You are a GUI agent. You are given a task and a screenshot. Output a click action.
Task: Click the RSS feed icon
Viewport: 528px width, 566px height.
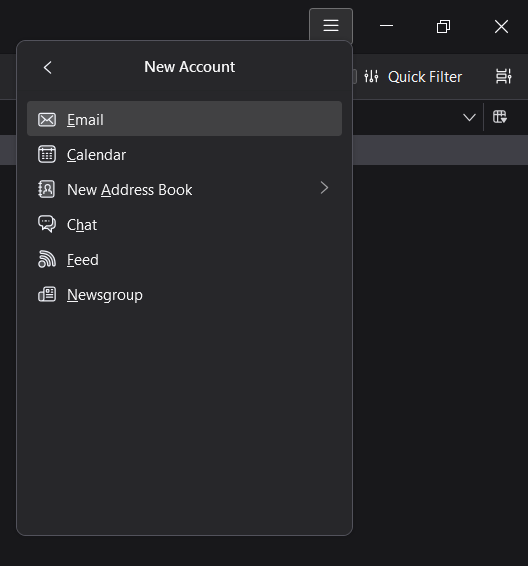point(47,259)
